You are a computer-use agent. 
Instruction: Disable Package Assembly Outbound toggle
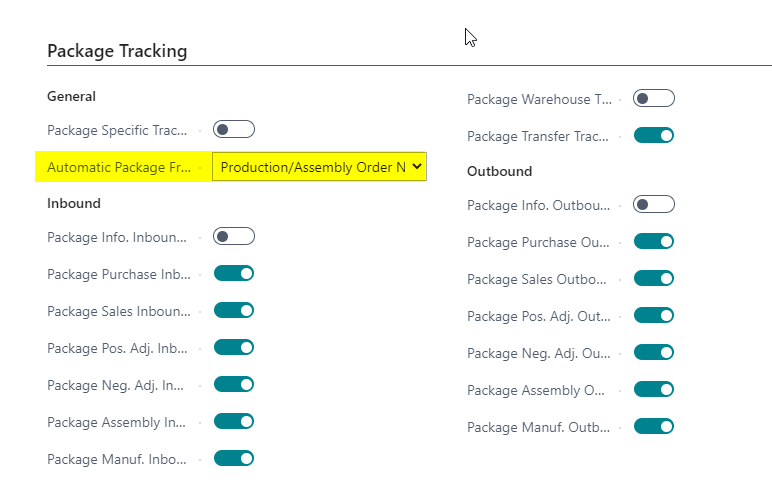(654, 390)
